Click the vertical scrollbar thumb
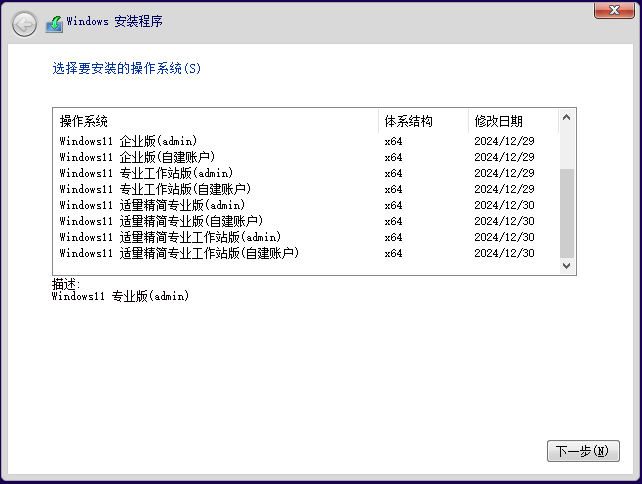 [x=567, y=213]
